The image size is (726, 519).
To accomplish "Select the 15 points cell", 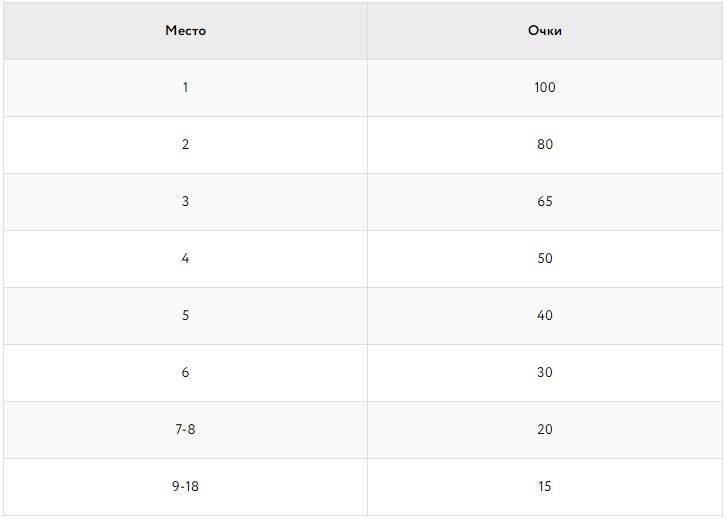I will pyautogui.click(x=544, y=487).
